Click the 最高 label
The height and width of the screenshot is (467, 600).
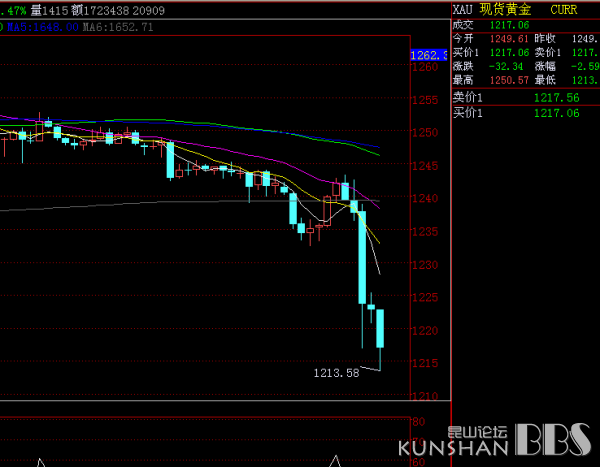[463, 80]
